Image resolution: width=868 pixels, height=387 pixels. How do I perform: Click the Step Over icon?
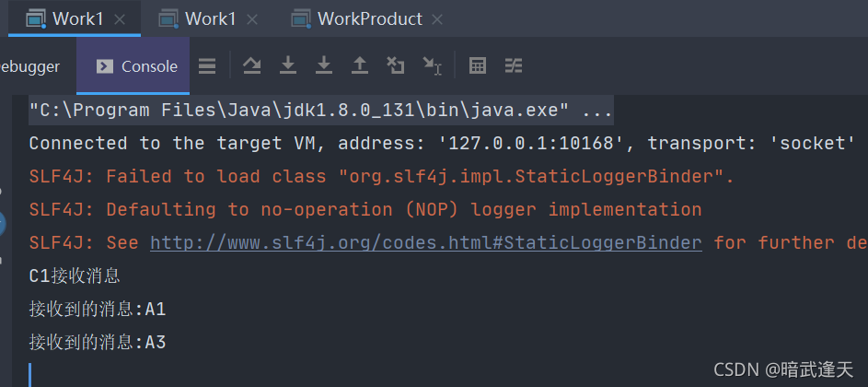[x=252, y=66]
